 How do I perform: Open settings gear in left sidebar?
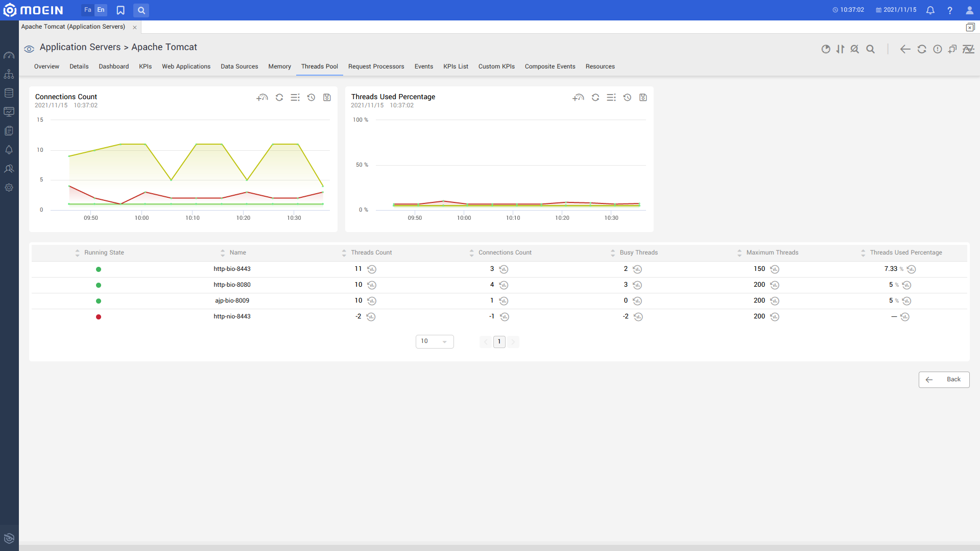9,188
